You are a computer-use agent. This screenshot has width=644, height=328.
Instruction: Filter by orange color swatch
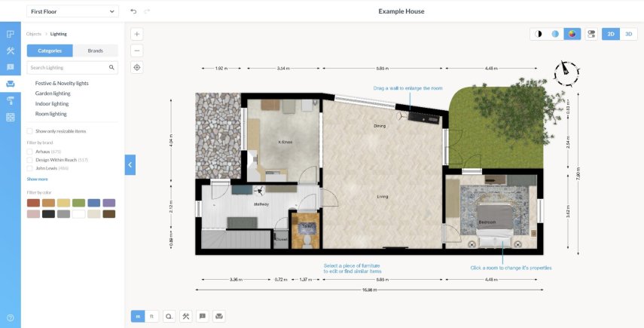[x=48, y=203]
